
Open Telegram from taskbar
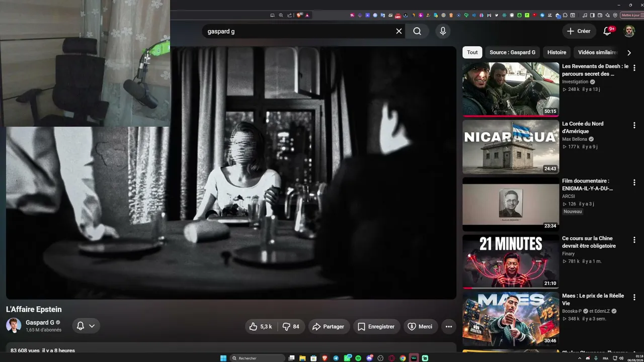[336, 358]
